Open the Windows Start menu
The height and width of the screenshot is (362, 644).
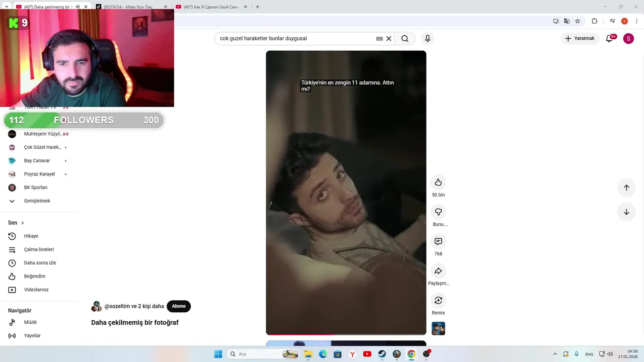coord(218,354)
